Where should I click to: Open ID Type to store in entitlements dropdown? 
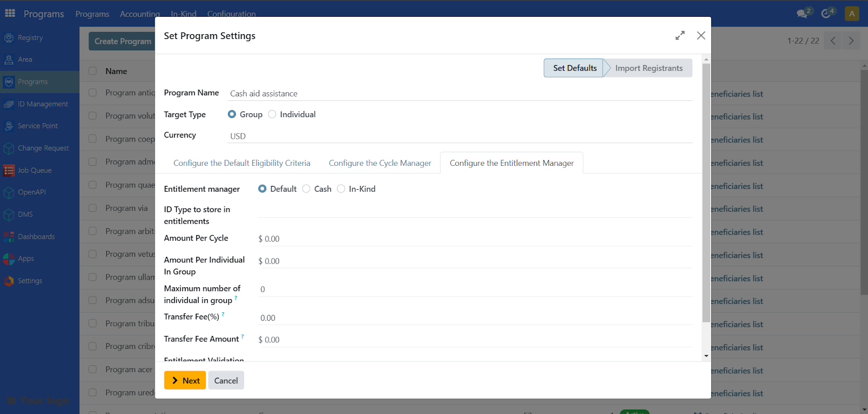tap(475, 210)
